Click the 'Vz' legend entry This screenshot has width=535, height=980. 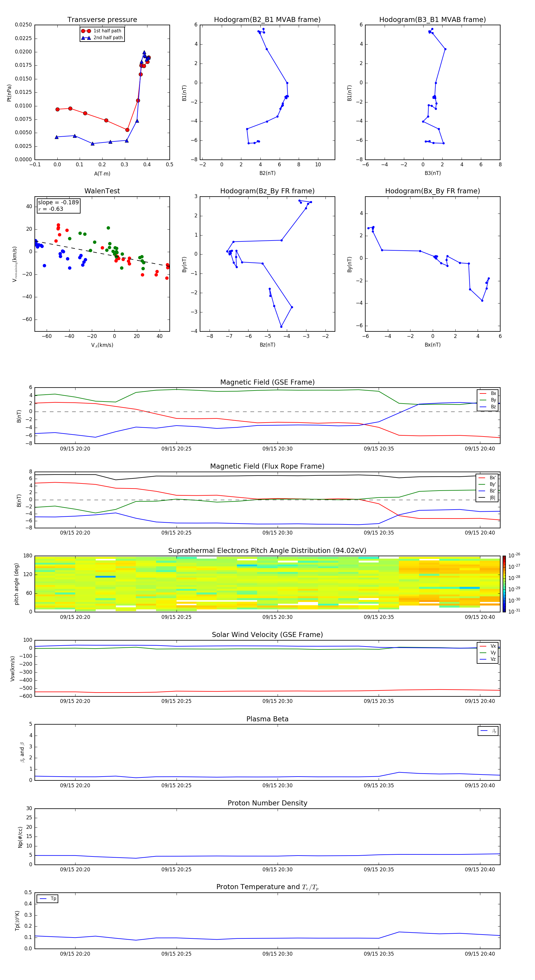[x=488, y=659]
